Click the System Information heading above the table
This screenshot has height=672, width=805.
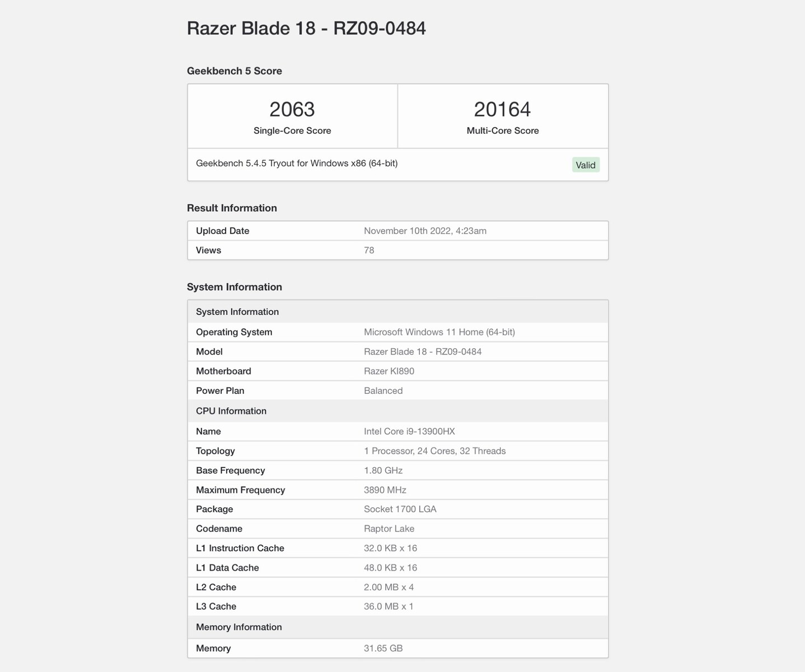coord(235,287)
